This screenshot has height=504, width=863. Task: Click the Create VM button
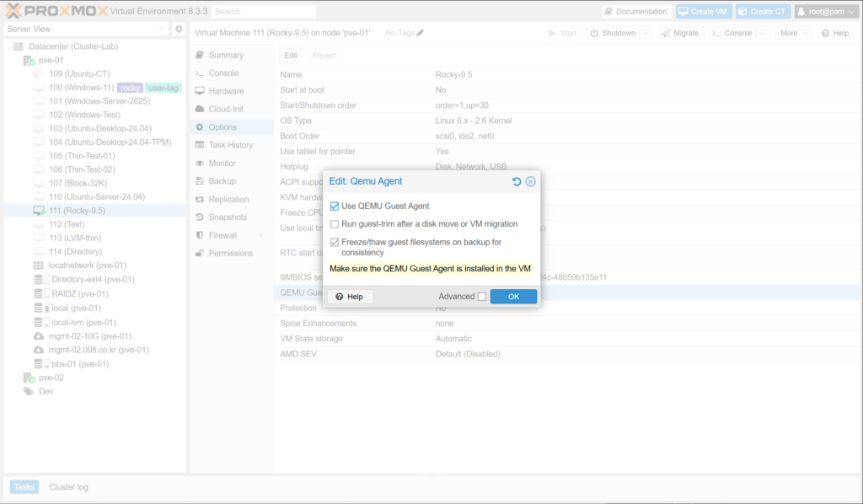703,12
